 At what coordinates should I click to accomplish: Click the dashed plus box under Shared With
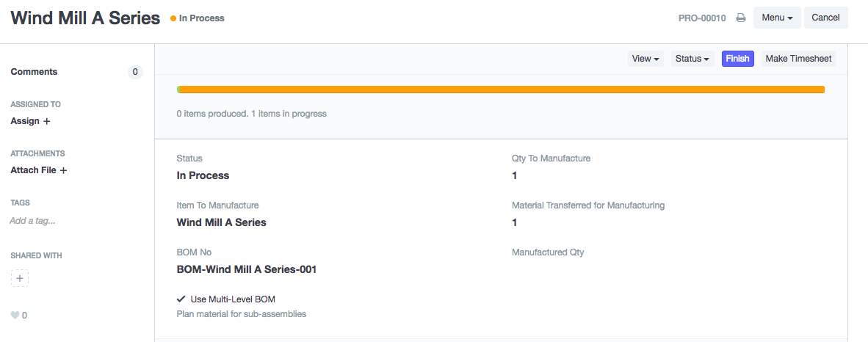click(x=20, y=278)
